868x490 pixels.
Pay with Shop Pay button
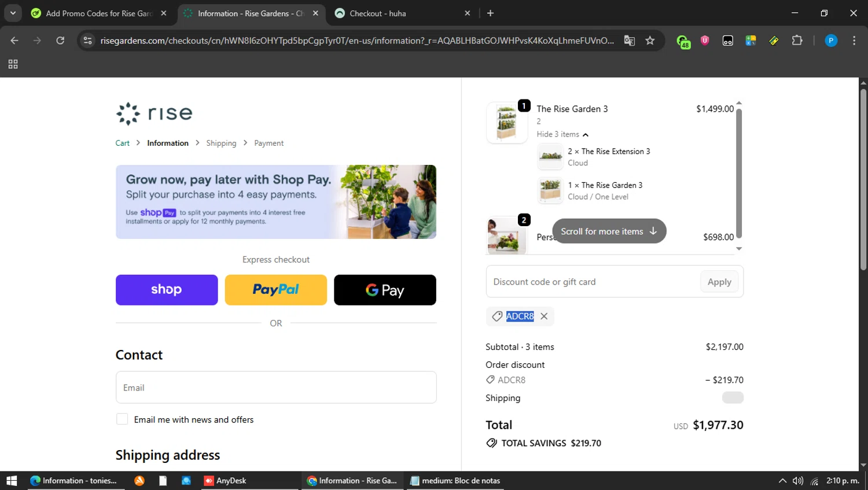(x=167, y=290)
